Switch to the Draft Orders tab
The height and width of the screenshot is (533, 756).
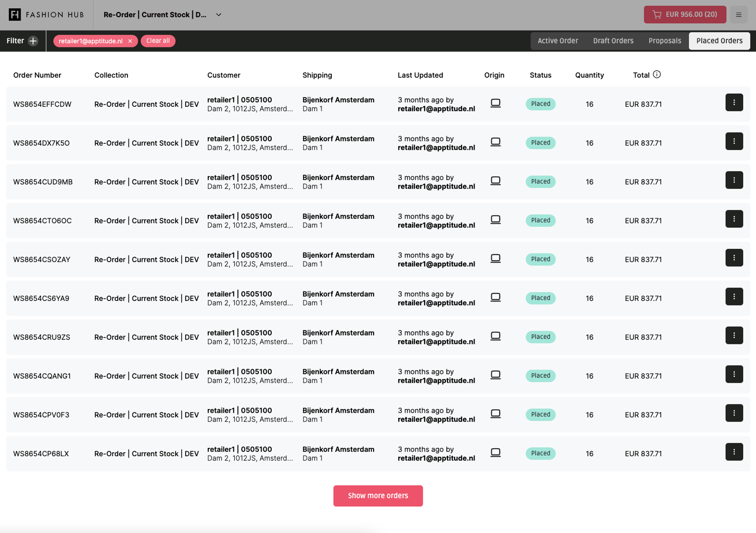613,41
